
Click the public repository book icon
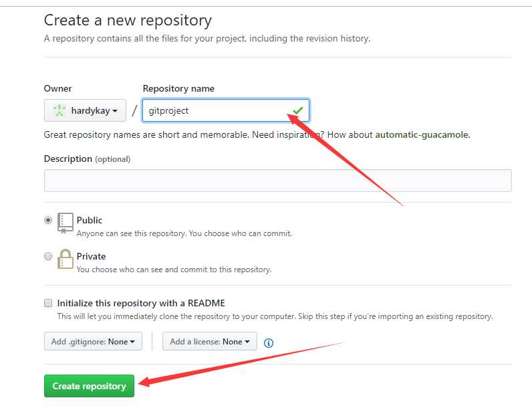(x=65, y=223)
